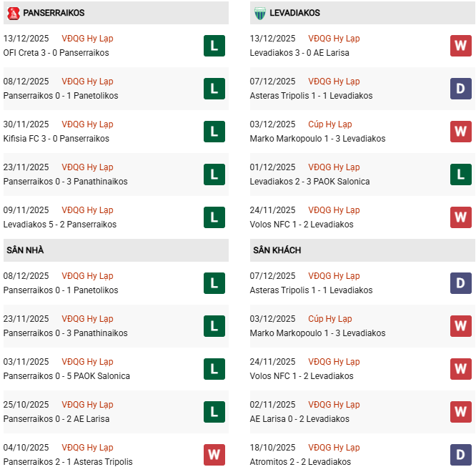Click draw badge for Atromitos vs Levadiakos
Screen dimensions: 476x472
tap(460, 455)
